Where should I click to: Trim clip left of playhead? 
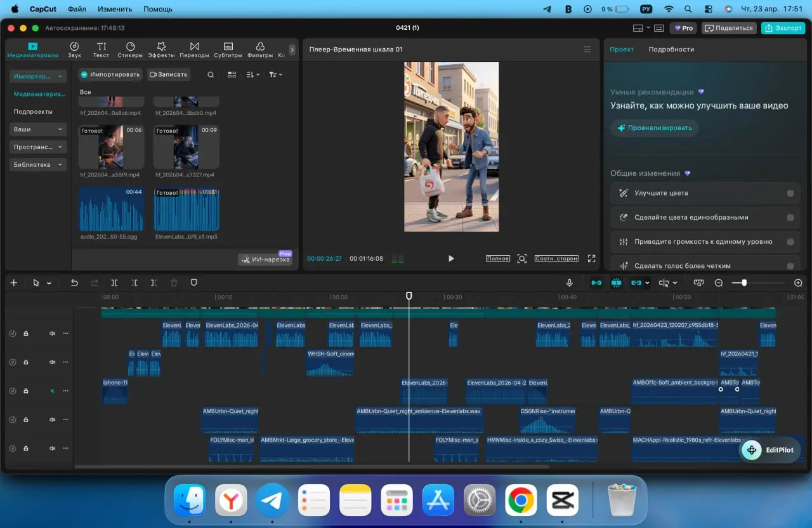(134, 283)
